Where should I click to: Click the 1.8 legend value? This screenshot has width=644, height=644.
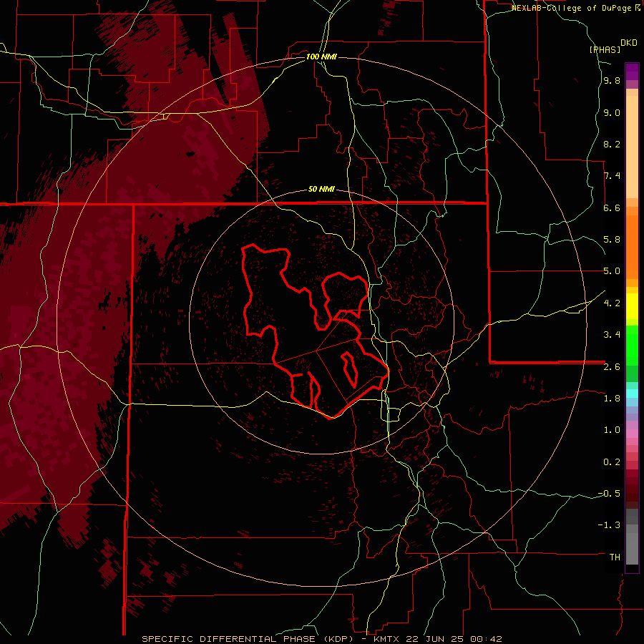pyautogui.click(x=612, y=399)
